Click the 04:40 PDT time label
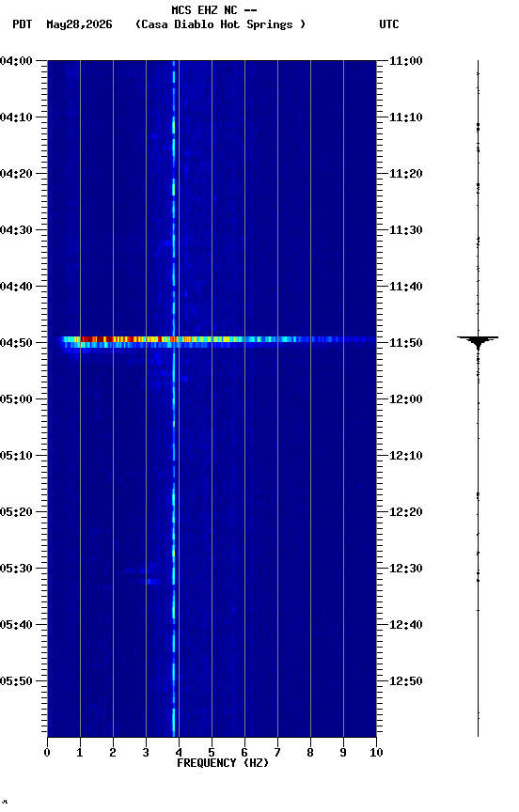Screen dimensions: 519x812 coord(16,287)
